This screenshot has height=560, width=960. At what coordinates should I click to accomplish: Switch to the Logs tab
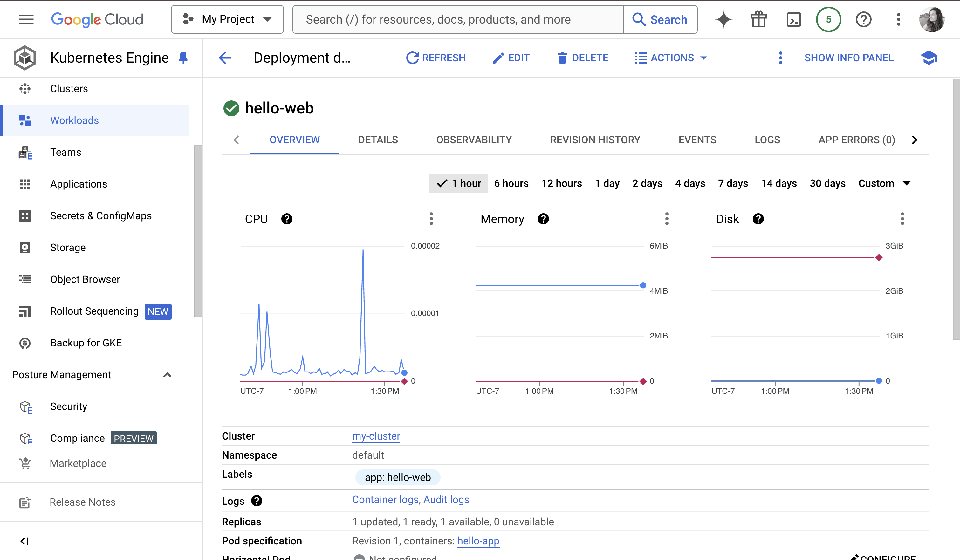[x=767, y=140]
